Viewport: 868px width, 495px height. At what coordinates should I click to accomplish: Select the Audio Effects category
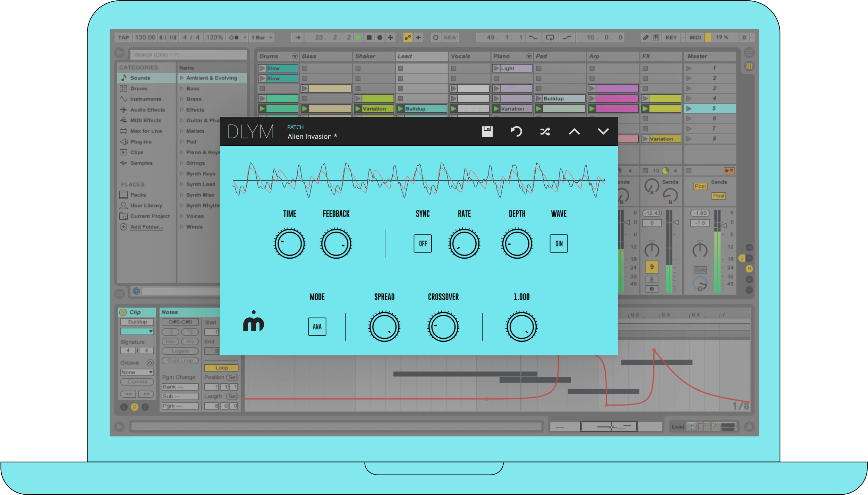click(x=146, y=110)
